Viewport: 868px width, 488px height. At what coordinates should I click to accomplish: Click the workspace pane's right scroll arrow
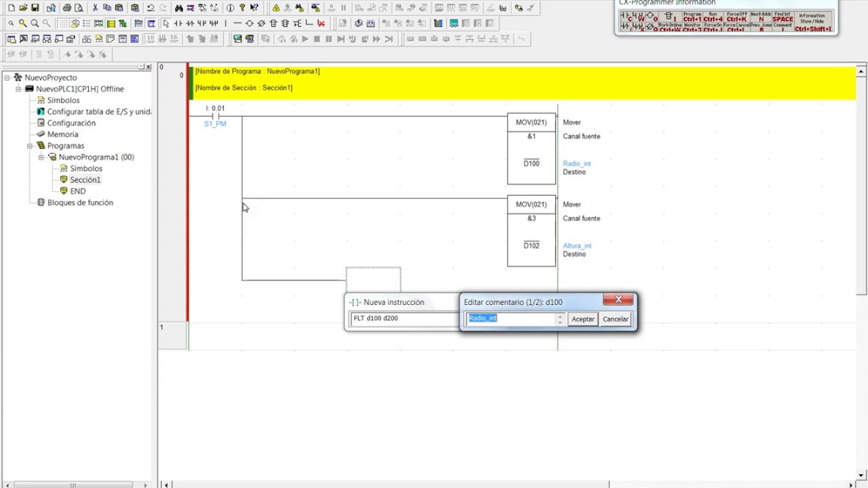(146, 485)
